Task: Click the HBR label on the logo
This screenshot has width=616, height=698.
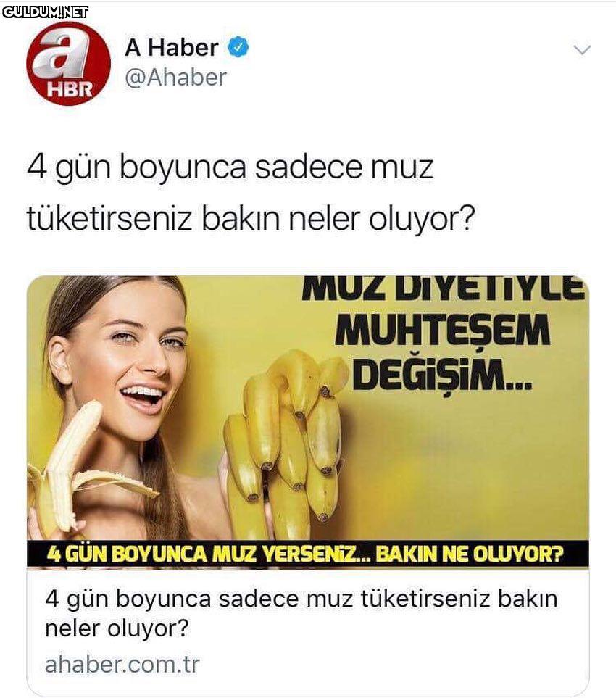Action: (70, 89)
